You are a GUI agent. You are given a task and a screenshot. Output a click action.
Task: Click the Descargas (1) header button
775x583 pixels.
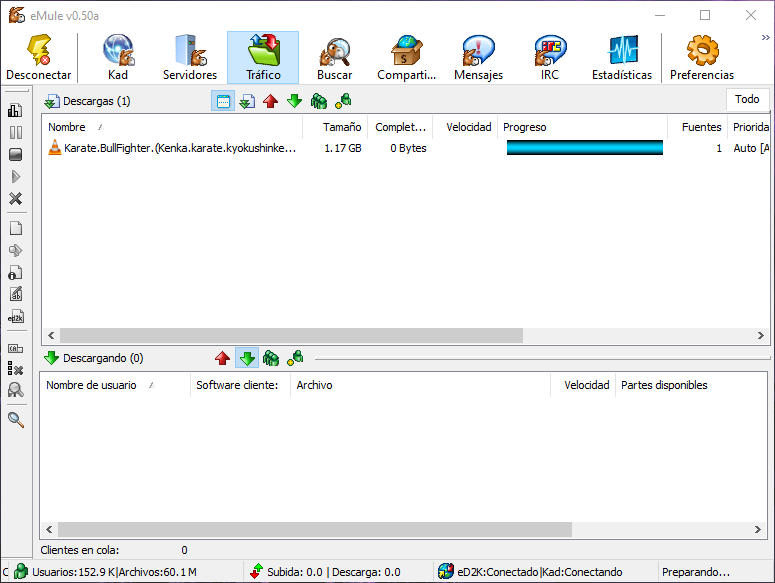point(87,101)
